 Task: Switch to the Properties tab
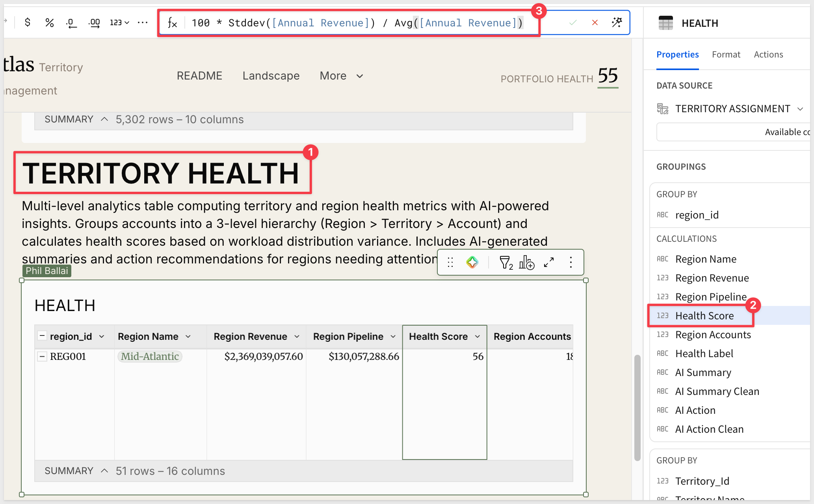[677, 54]
